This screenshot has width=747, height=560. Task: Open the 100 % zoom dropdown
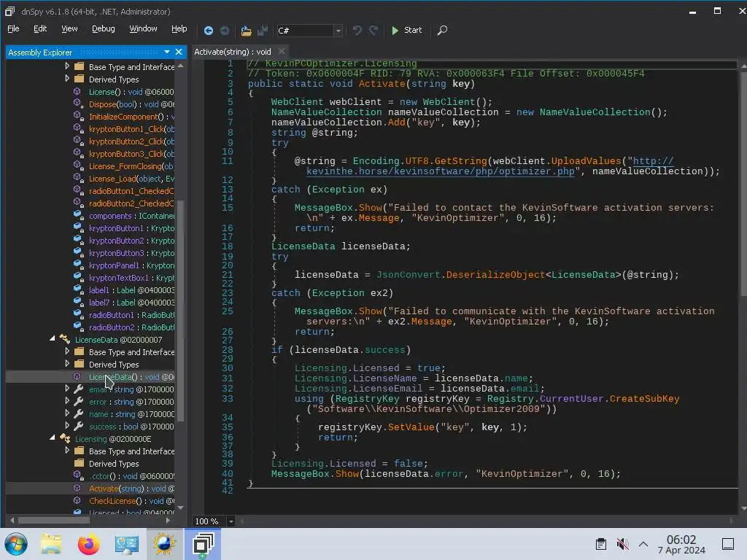coord(231,521)
